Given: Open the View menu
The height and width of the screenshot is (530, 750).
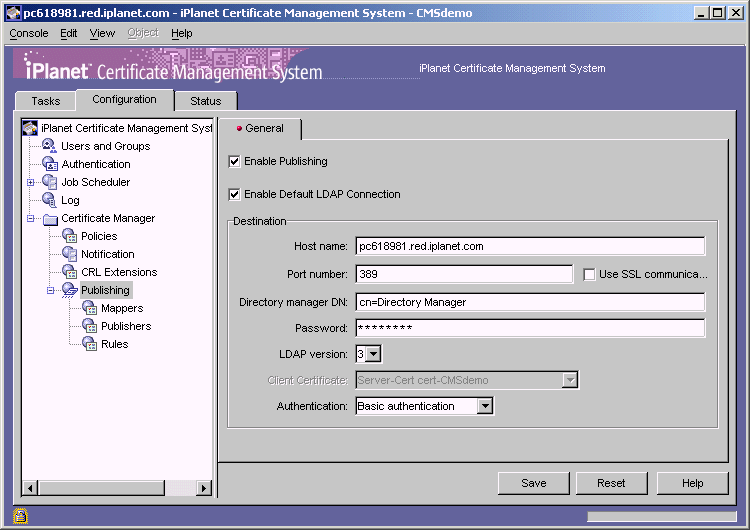Looking at the screenshot, I should pyautogui.click(x=102, y=33).
